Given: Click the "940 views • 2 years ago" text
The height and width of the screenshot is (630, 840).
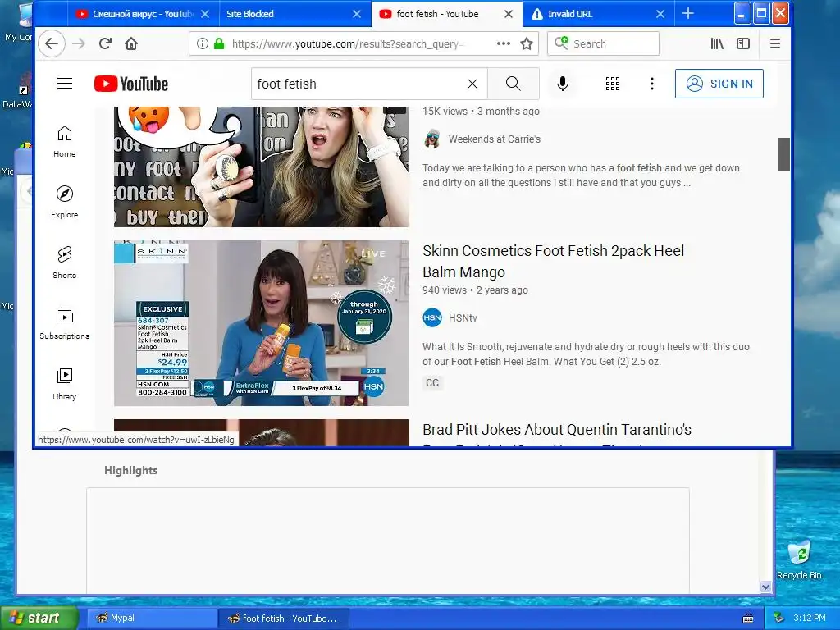Looking at the screenshot, I should (x=475, y=290).
